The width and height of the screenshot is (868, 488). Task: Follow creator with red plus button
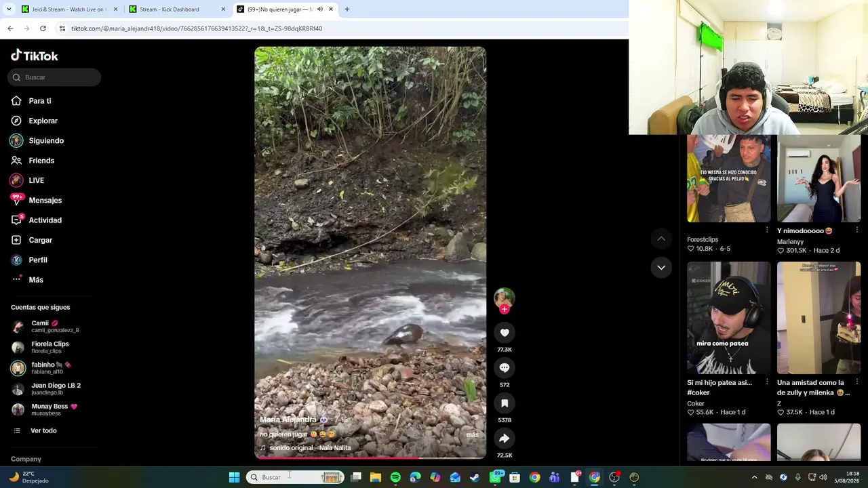(505, 309)
